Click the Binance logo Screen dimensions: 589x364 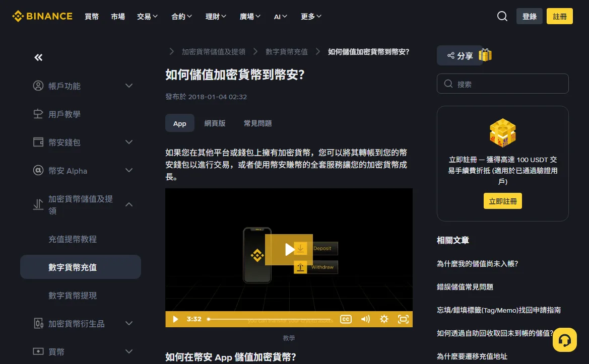tap(42, 16)
